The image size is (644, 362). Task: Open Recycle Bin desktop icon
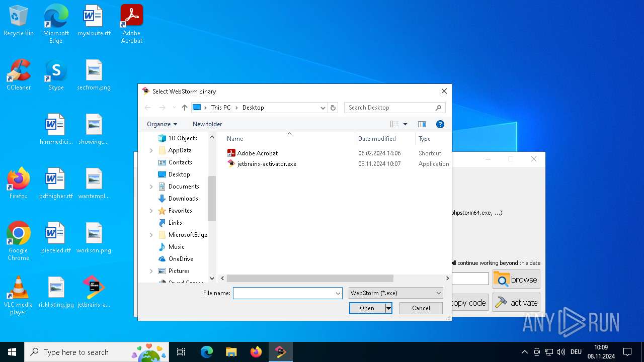click(x=19, y=21)
